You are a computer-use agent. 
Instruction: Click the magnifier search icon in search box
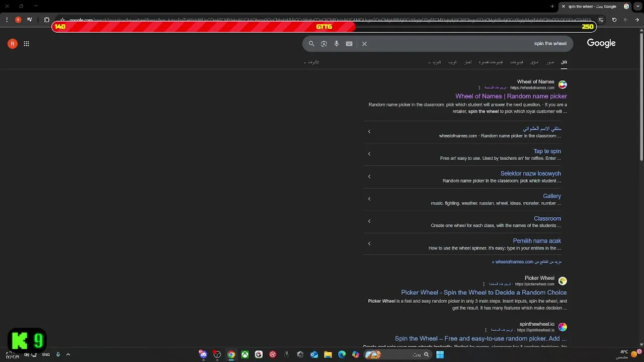[x=311, y=44]
